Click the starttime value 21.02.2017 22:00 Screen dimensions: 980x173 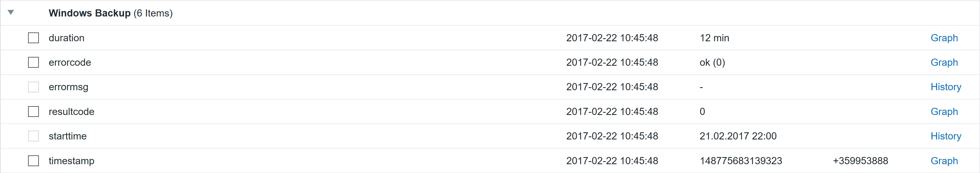[x=738, y=136]
